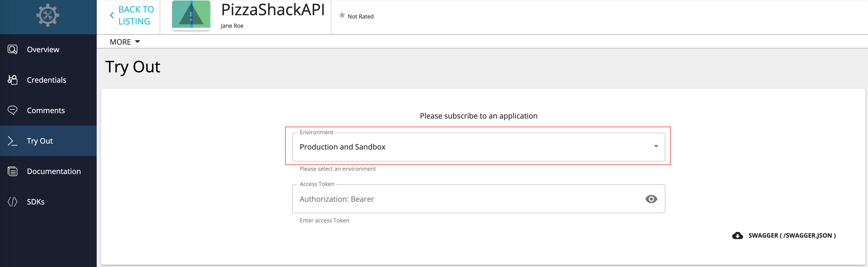Select Comments from the navigation menu
Screen dimensions: 868x267
click(46, 110)
